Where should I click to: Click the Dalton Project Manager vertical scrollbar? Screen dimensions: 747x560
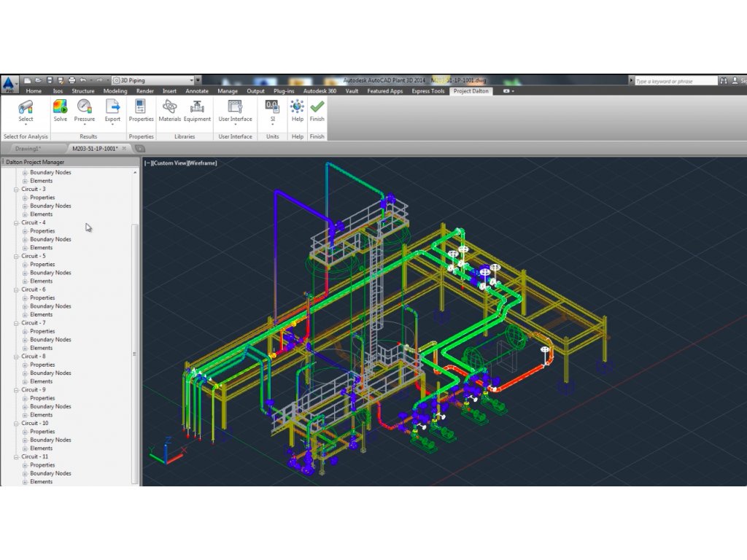click(135, 354)
